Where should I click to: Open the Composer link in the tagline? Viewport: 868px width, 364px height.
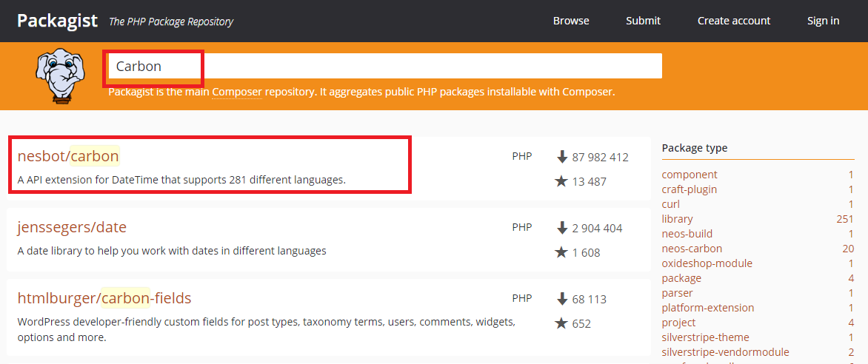(236, 91)
